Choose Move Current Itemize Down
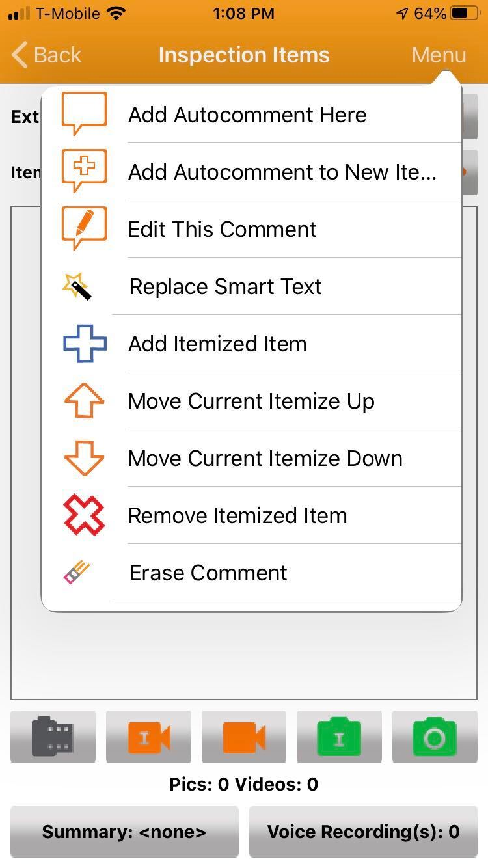The height and width of the screenshot is (868, 488). point(265,458)
